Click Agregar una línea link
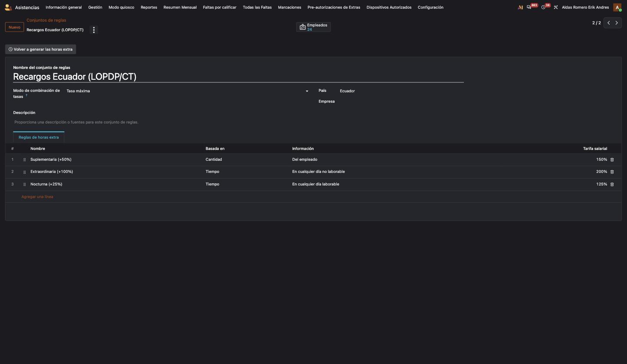Screen dimensions: 627x364 [37, 197]
